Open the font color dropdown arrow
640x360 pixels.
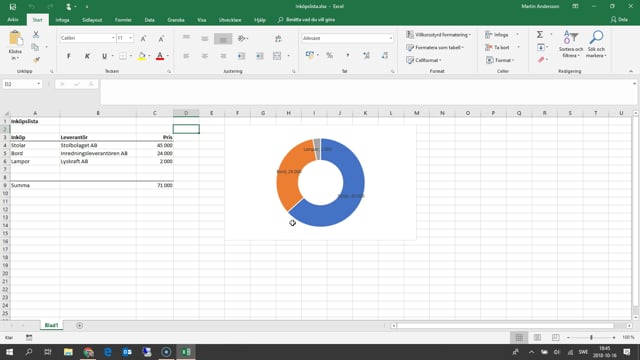pyautogui.click(x=167, y=56)
